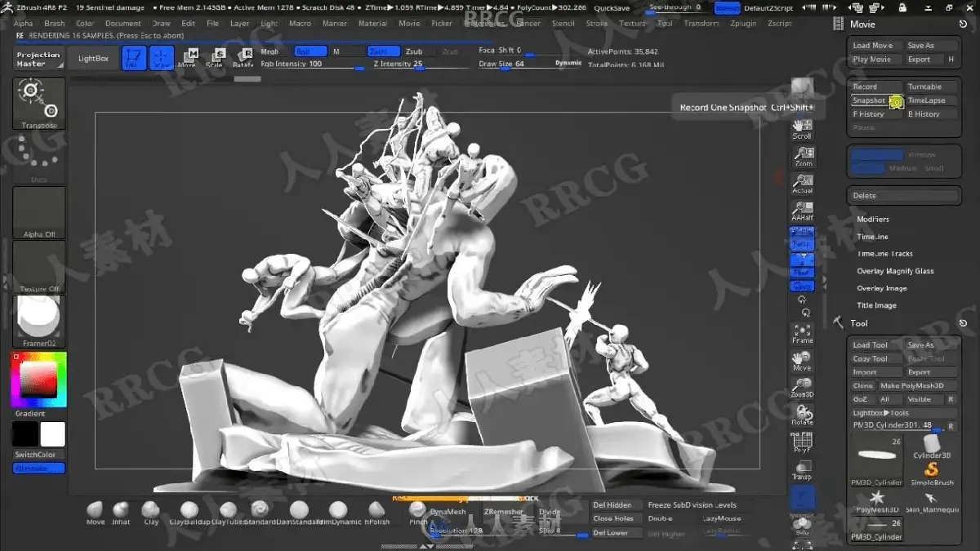Image resolution: width=980 pixels, height=551 pixels.
Task: Click the Load Movie button
Action: pos(875,46)
